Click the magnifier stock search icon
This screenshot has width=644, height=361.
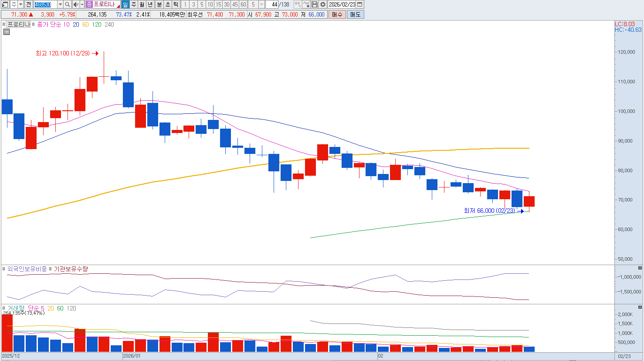68,4
